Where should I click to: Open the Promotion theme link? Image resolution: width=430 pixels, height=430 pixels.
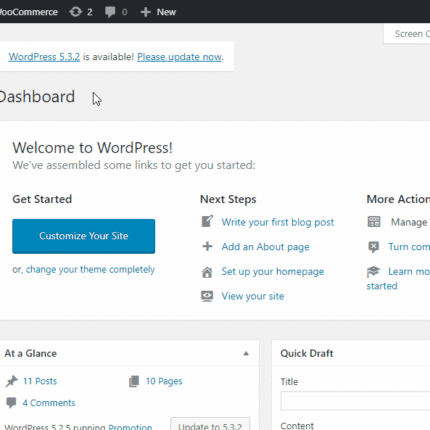[130, 427]
